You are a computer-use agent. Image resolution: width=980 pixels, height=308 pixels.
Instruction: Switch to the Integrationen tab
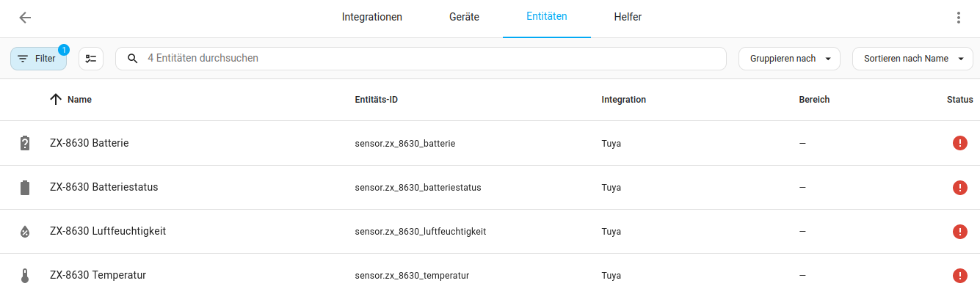[x=372, y=18]
